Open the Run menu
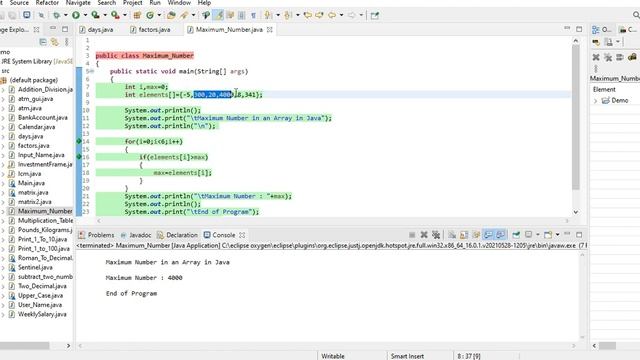The height and width of the screenshot is (360, 640). (x=155, y=3)
